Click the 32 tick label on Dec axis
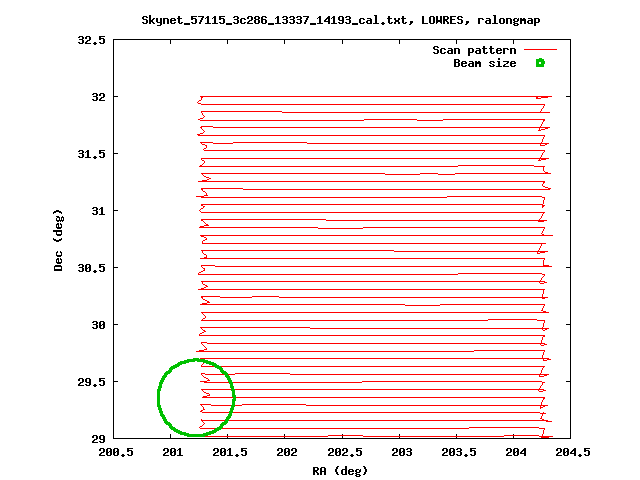The height and width of the screenshot is (480, 640). [x=98, y=97]
